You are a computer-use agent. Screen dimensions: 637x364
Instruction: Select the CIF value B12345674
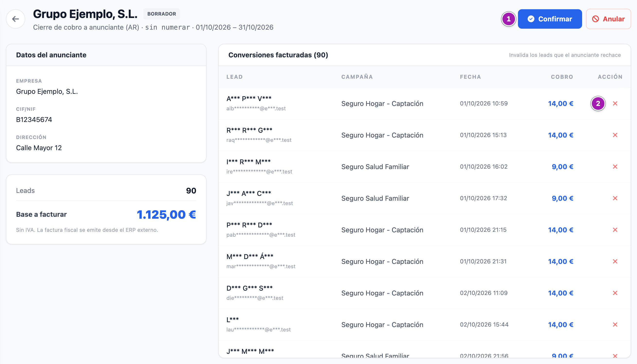(34, 120)
